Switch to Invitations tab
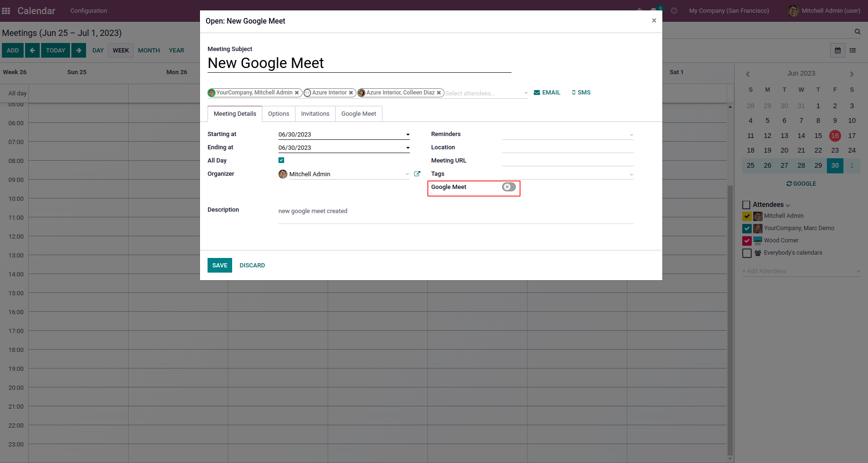The width and height of the screenshot is (868, 463). [315, 114]
